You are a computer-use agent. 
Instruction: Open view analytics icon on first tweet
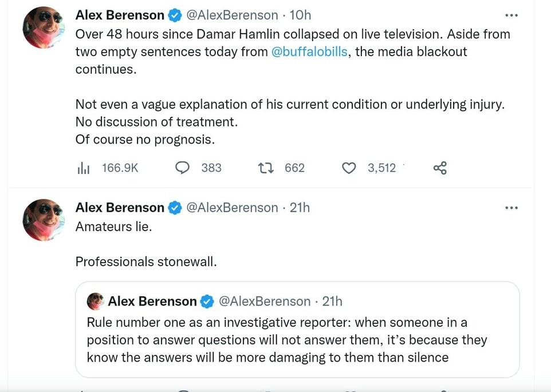84,168
